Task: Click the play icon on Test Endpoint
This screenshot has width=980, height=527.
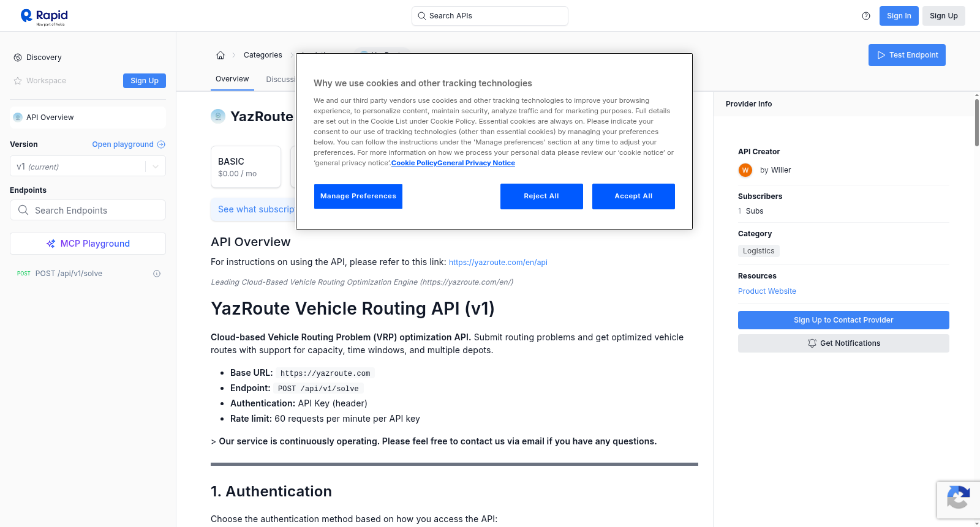Action: (881, 55)
